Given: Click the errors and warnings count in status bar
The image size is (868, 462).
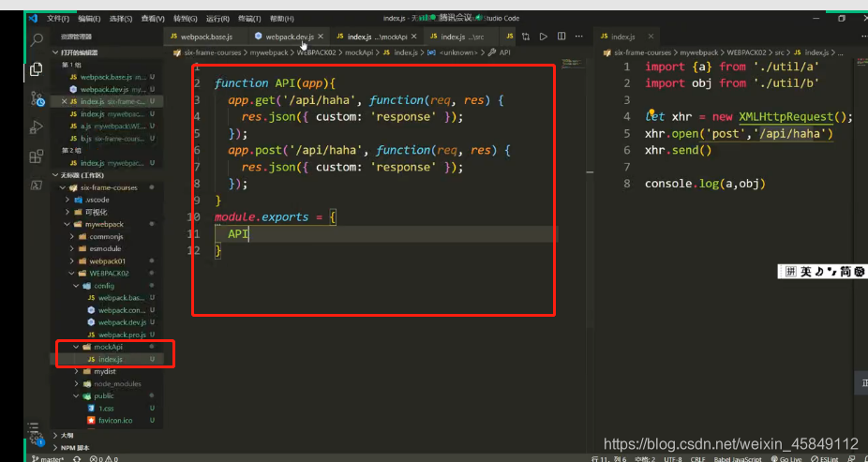Looking at the screenshot, I should [104, 458].
